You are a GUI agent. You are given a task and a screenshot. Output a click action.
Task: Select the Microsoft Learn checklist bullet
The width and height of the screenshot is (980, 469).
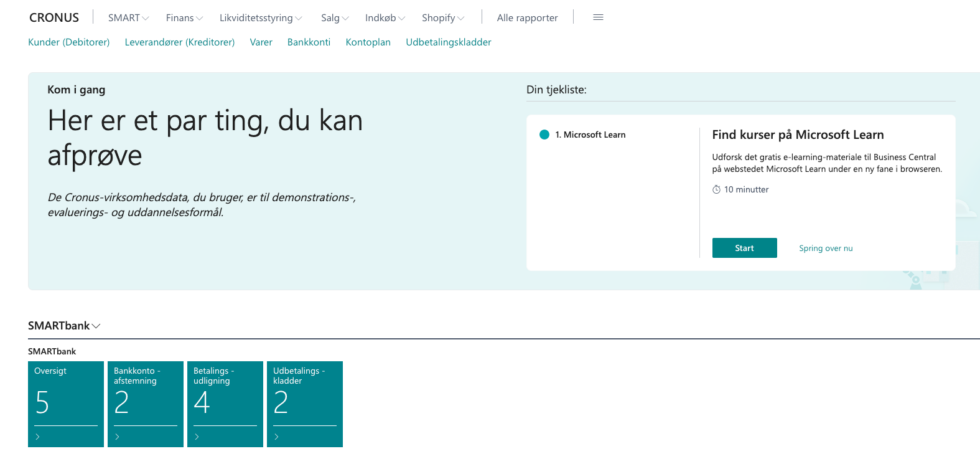(544, 135)
